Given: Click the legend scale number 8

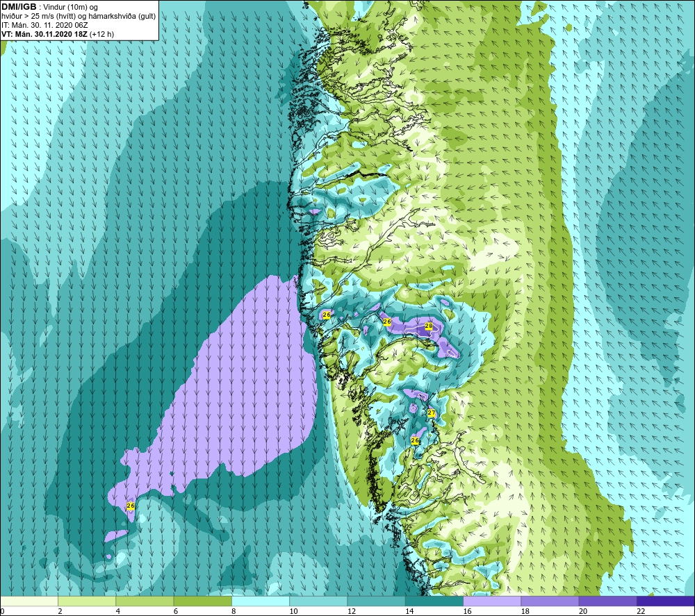Looking at the screenshot, I should [x=234, y=612].
